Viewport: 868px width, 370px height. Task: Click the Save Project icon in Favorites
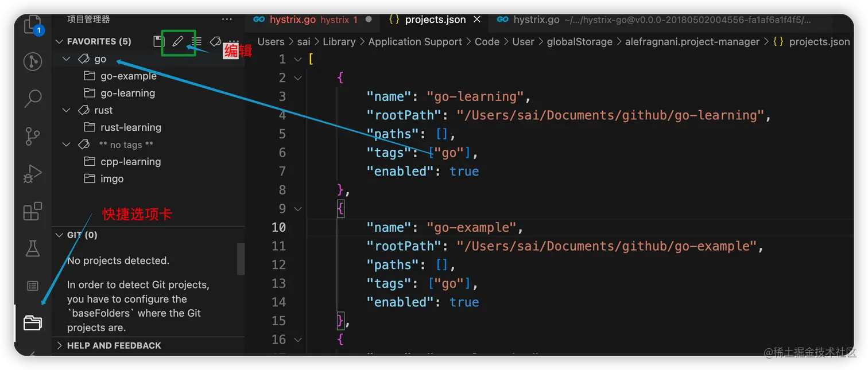tap(159, 41)
